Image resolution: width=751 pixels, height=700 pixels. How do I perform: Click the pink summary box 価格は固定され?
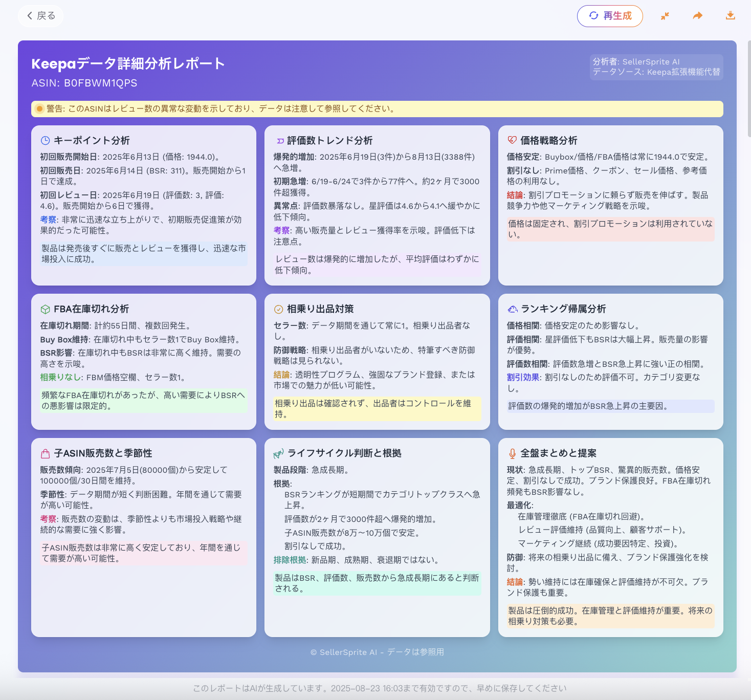point(611,229)
